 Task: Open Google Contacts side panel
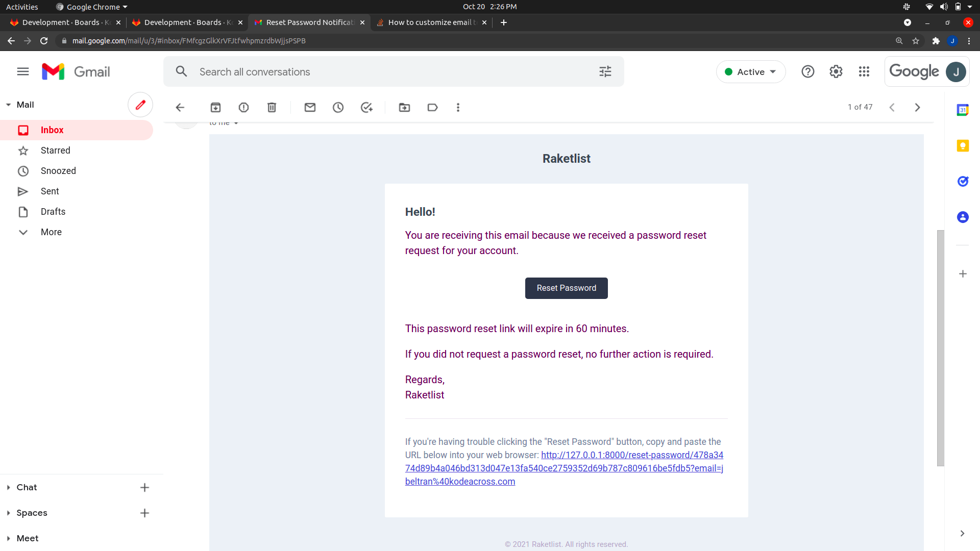tap(963, 217)
